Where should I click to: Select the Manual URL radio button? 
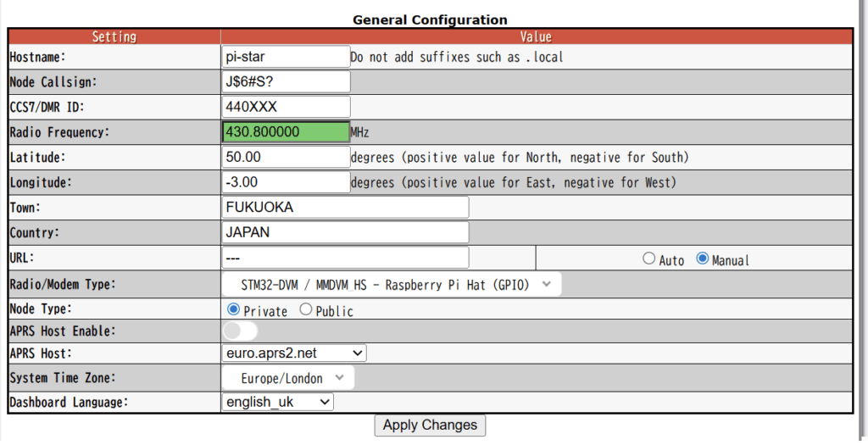[703, 259]
